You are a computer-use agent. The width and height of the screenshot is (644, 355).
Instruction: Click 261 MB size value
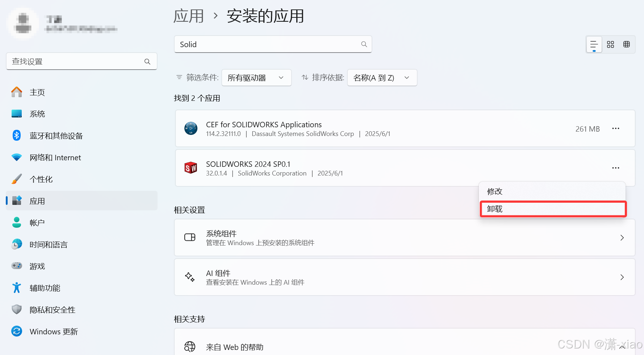587,129
